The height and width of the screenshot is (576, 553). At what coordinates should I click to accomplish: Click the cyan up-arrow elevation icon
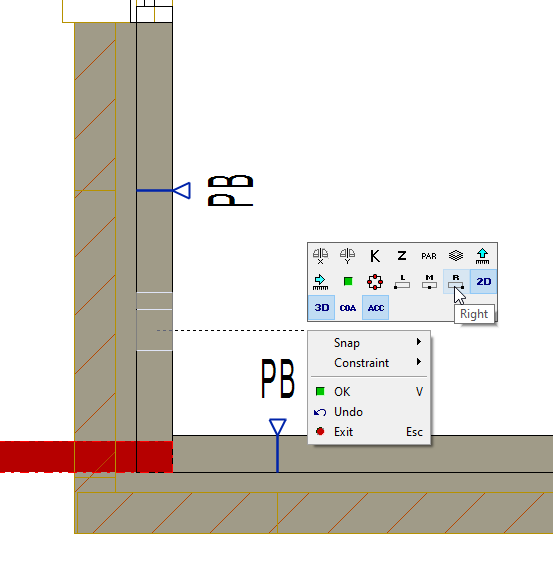(x=483, y=256)
